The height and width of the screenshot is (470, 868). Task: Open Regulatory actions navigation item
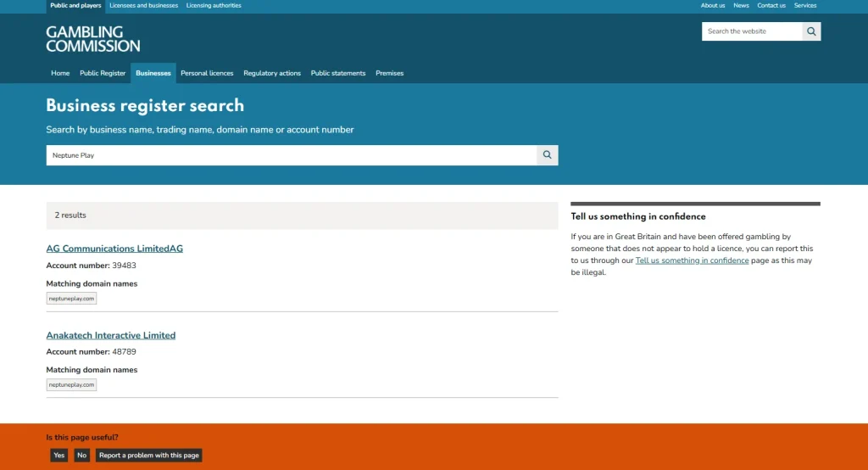pos(272,73)
